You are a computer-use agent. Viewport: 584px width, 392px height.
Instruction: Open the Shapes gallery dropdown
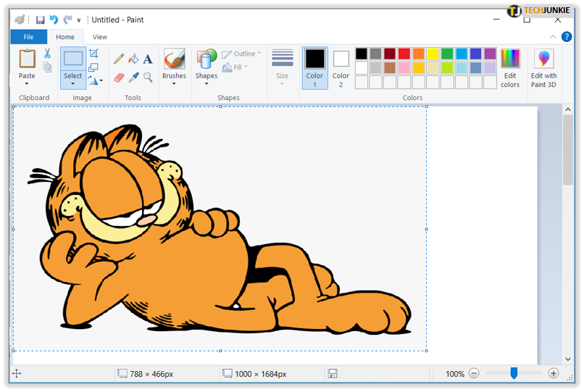coord(207,84)
